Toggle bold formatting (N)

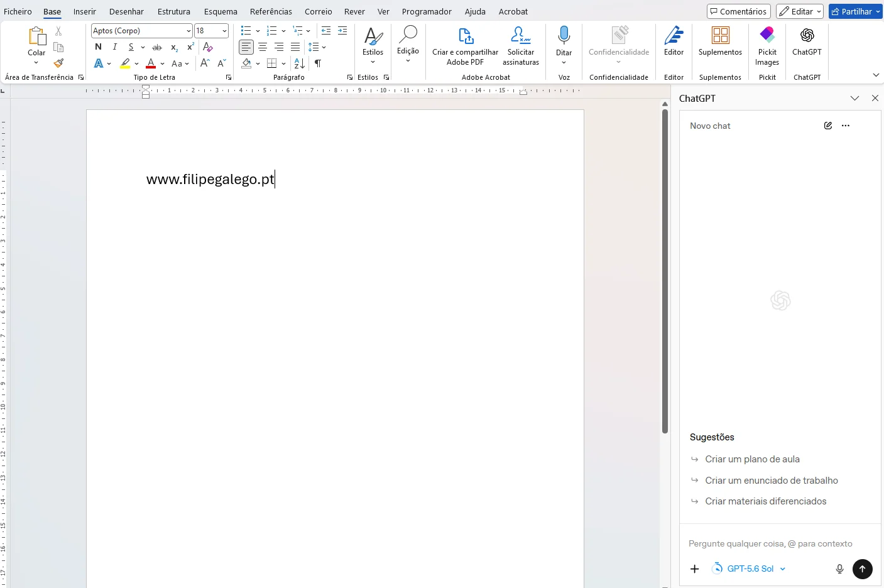coord(98,47)
